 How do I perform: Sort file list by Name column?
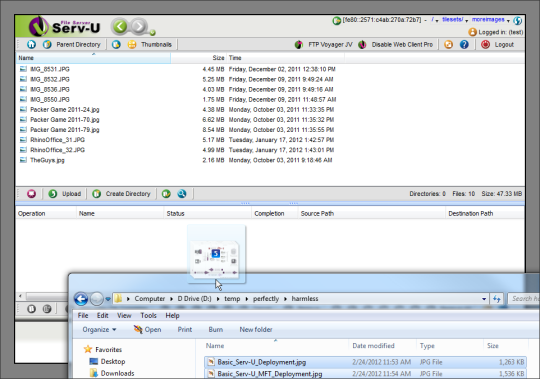coord(93,58)
